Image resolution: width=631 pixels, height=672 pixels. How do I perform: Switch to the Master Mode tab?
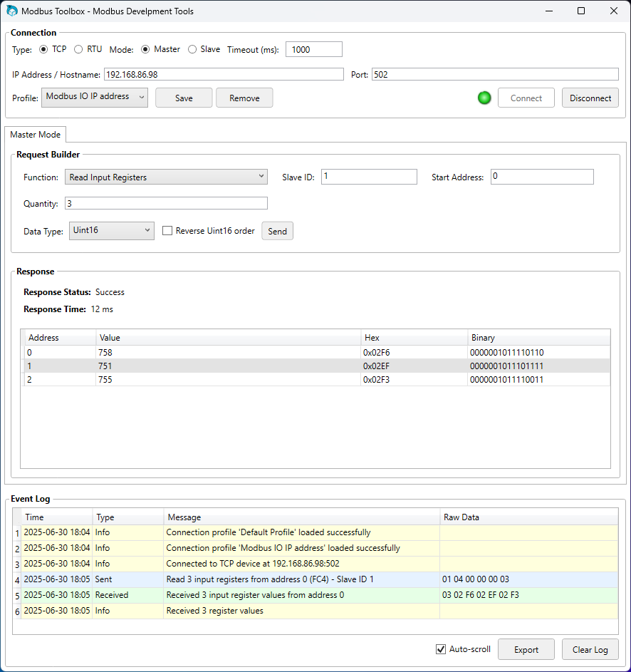35,134
